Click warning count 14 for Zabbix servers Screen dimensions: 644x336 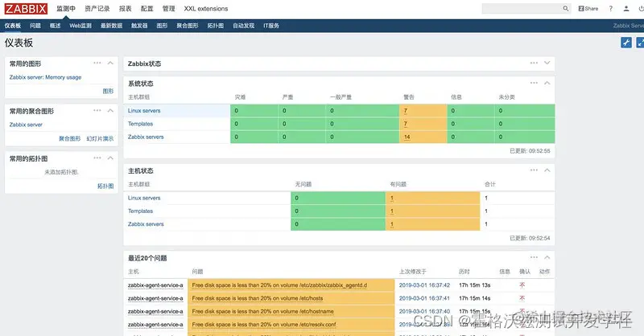[407, 137]
